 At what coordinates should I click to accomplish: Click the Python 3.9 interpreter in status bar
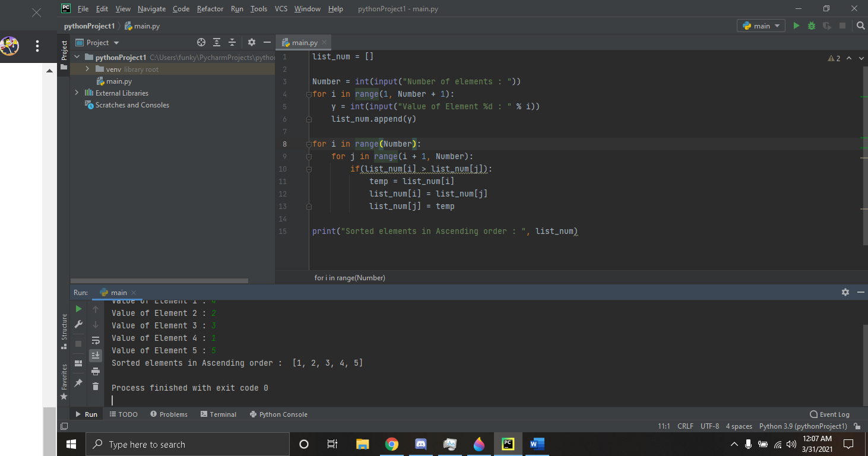pos(803,426)
